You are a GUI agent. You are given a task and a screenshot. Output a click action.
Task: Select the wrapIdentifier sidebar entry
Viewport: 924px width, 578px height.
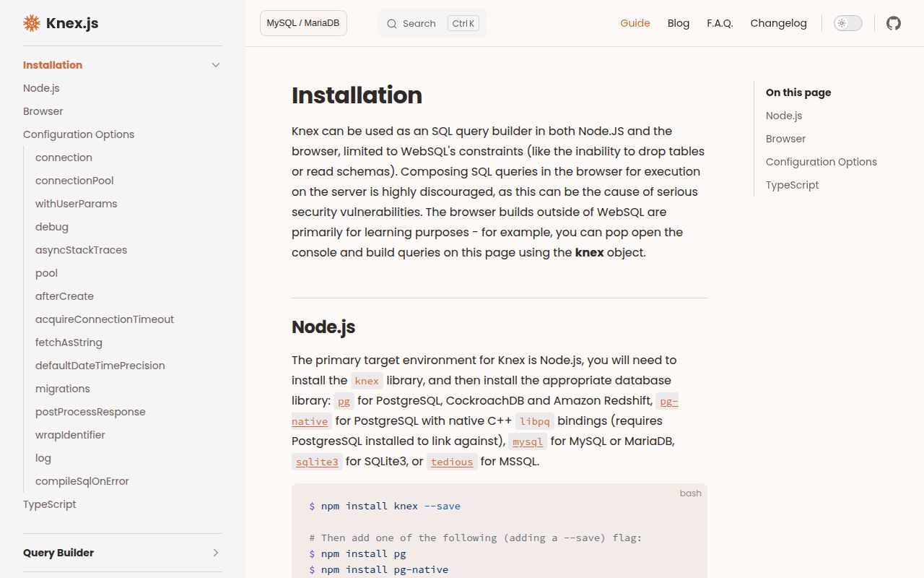point(70,435)
